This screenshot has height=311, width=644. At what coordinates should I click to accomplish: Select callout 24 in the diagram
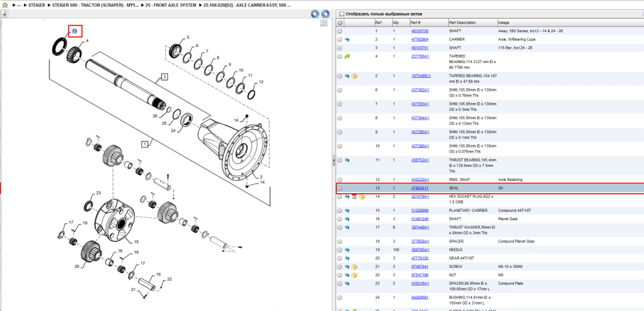pyautogui.click(x=173, y=131)
